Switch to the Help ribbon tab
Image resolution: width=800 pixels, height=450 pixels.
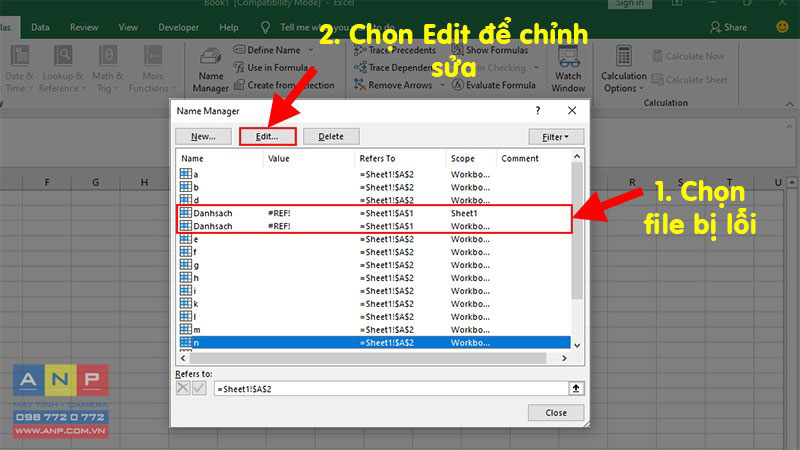pyautogui.click(x=228, y=27)
